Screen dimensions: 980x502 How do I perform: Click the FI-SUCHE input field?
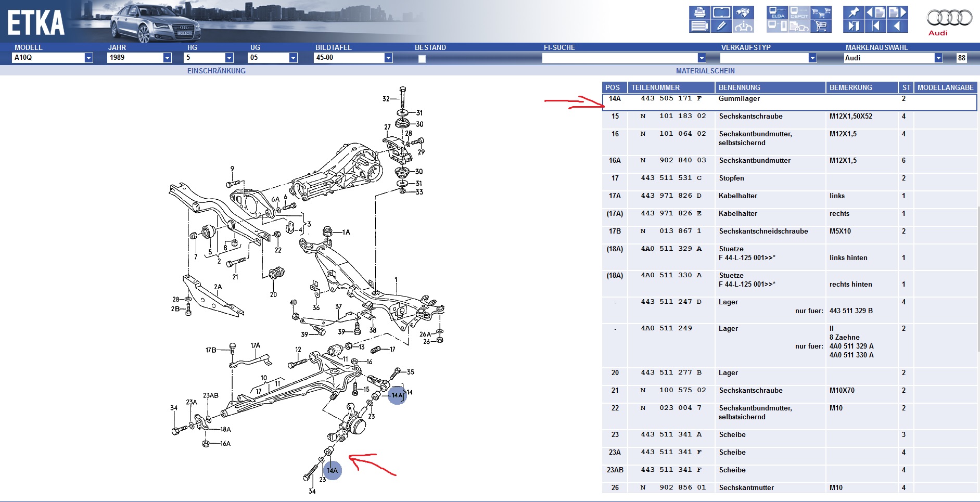coord(619,58)
